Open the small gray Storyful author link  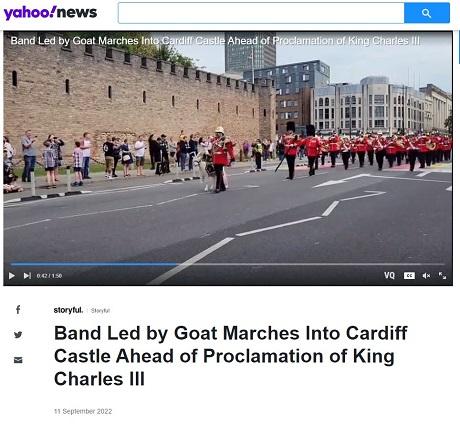click(100, 311)
